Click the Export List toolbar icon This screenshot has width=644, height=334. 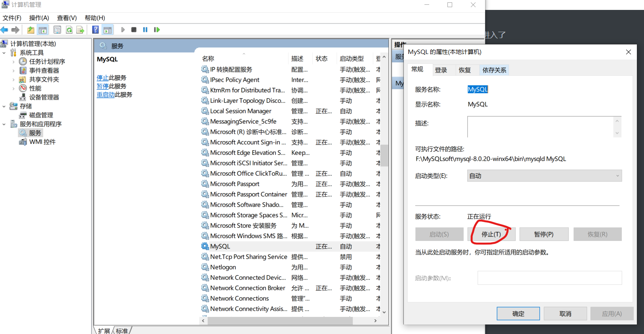pyautogui.click(x=80, y=30)
